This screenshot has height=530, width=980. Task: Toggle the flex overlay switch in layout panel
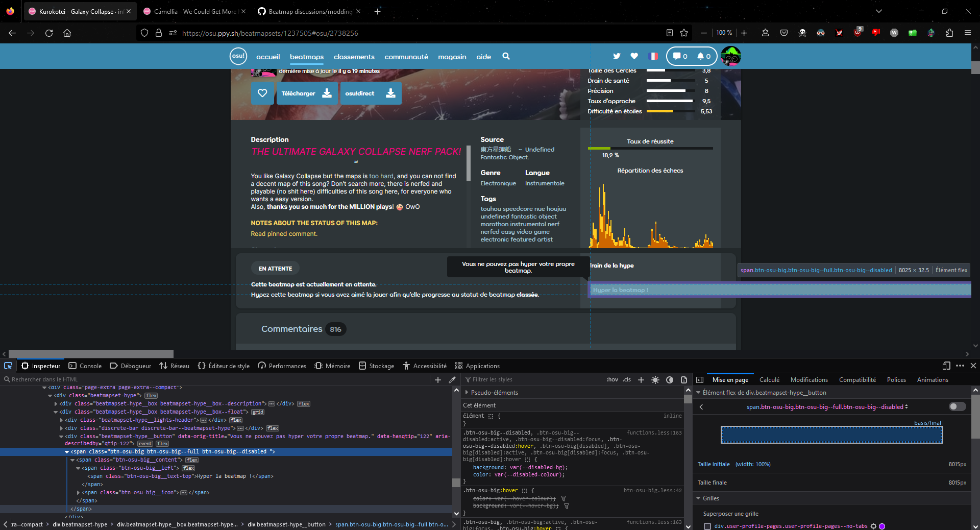[x=957, y=406]
